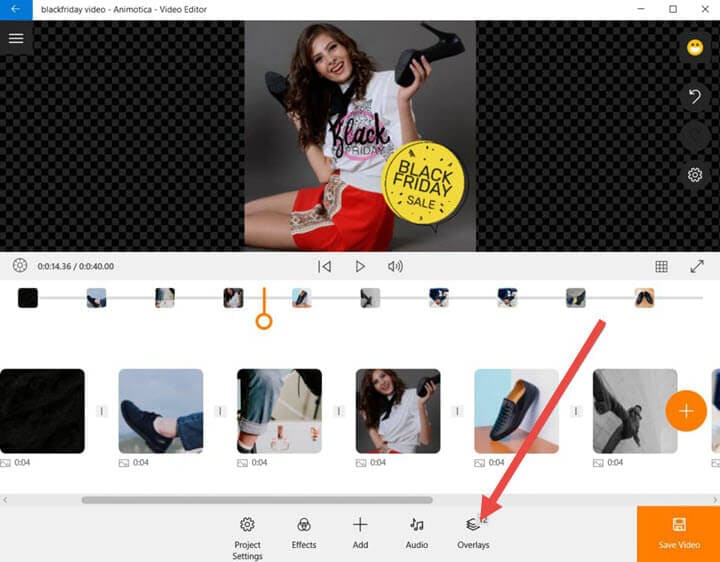Click the orange plus button to add a clip

(x=686, y=411)
